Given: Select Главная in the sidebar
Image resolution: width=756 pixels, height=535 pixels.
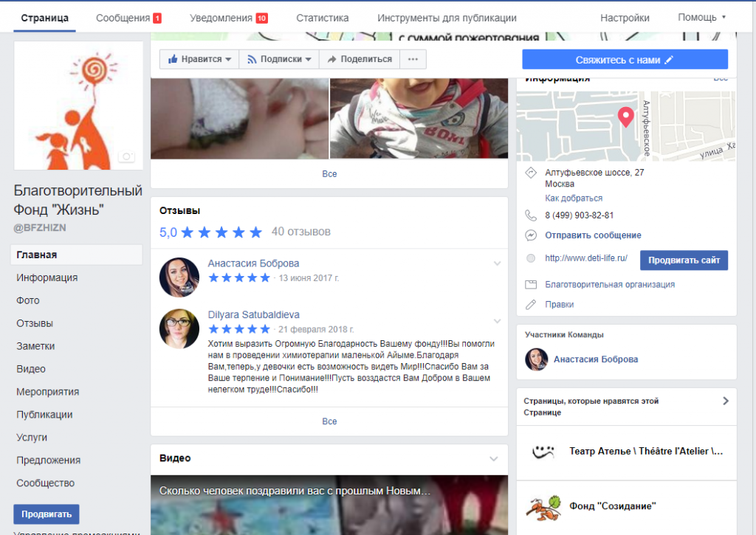Looking at the screenshot, I should [76, 255].
